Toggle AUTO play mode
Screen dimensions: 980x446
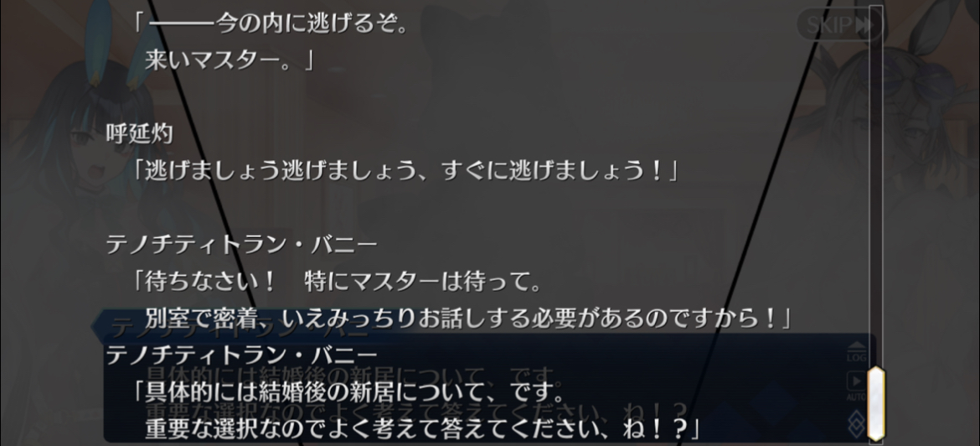(856, 386)
